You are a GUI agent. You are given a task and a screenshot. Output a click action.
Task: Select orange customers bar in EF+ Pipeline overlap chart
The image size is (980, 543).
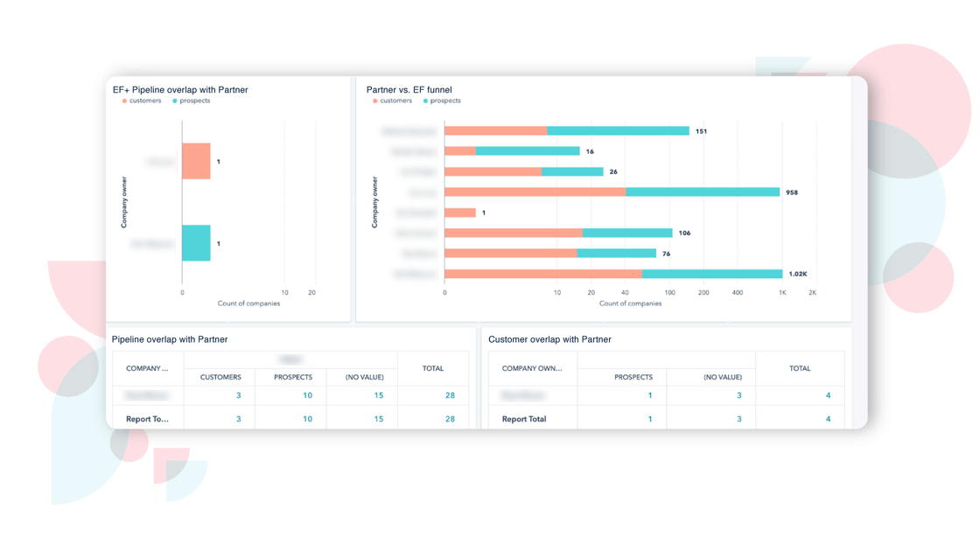tap(196, 161)
